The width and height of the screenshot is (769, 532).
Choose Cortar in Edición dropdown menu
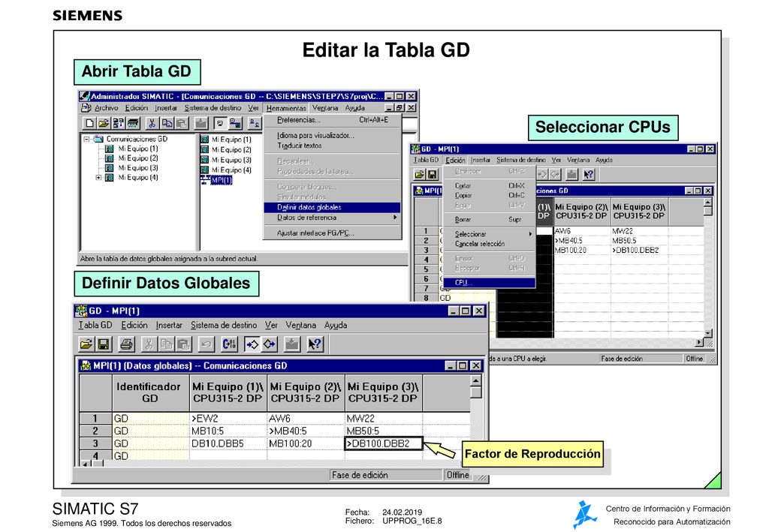[x=489, y=186]
